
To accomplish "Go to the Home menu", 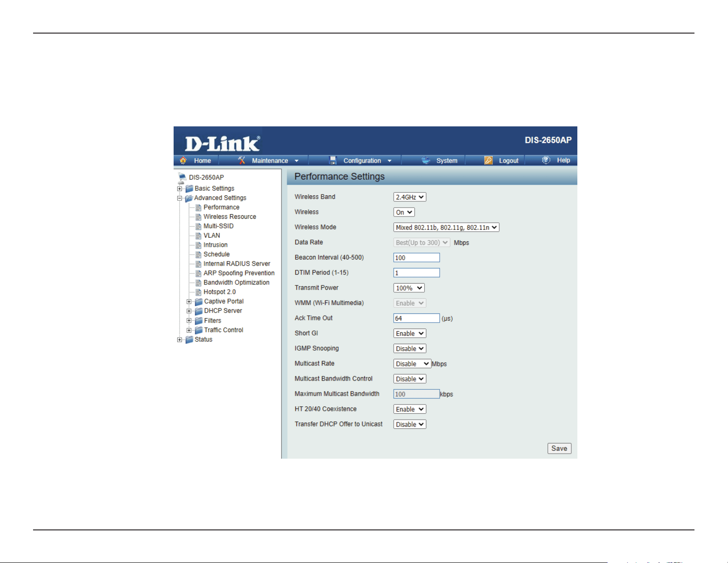I will pyautogui.click(x=202, y=161).
